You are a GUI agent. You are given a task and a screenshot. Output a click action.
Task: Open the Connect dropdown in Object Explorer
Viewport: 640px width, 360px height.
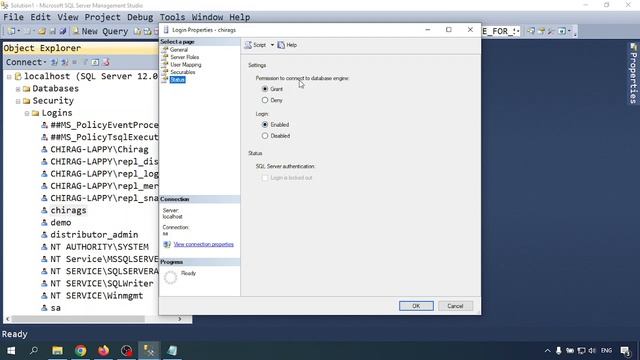point(26,62)
